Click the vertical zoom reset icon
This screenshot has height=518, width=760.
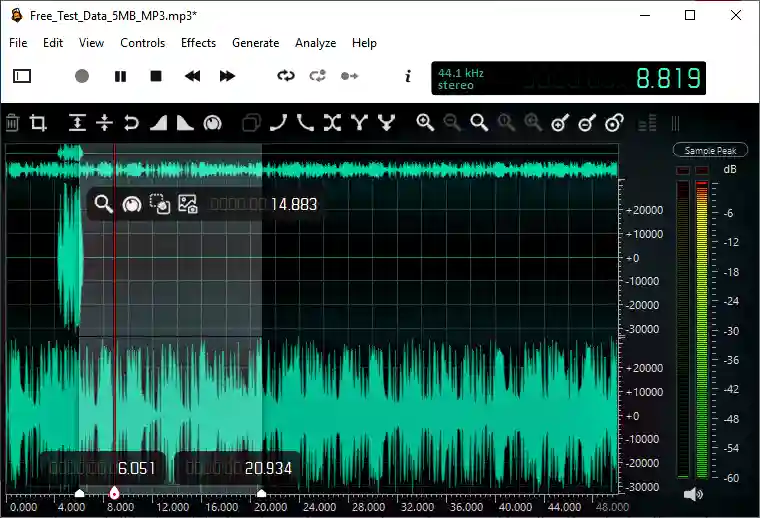[x=614, y=123]
